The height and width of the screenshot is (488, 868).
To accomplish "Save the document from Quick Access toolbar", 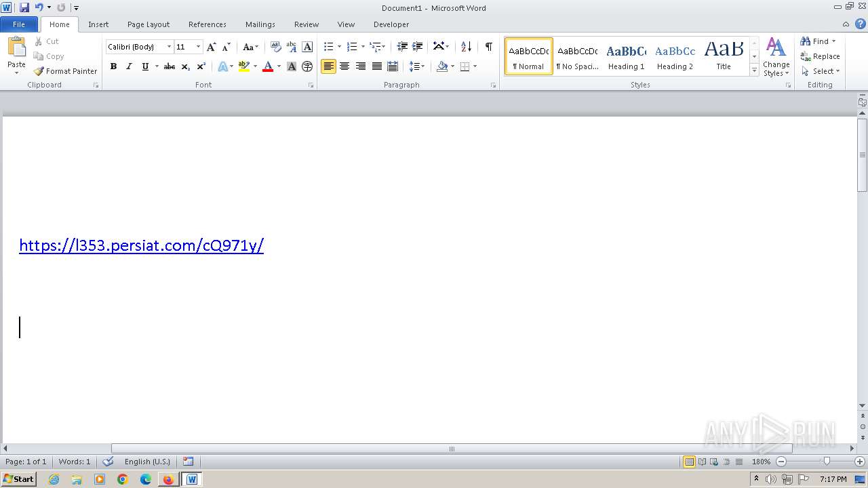I will click(24, 7).
